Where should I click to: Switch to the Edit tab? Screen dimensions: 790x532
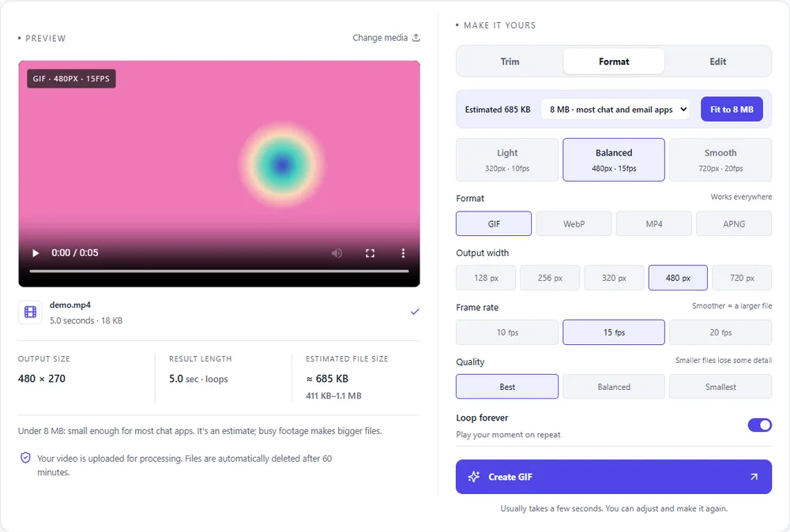[718, 62]
